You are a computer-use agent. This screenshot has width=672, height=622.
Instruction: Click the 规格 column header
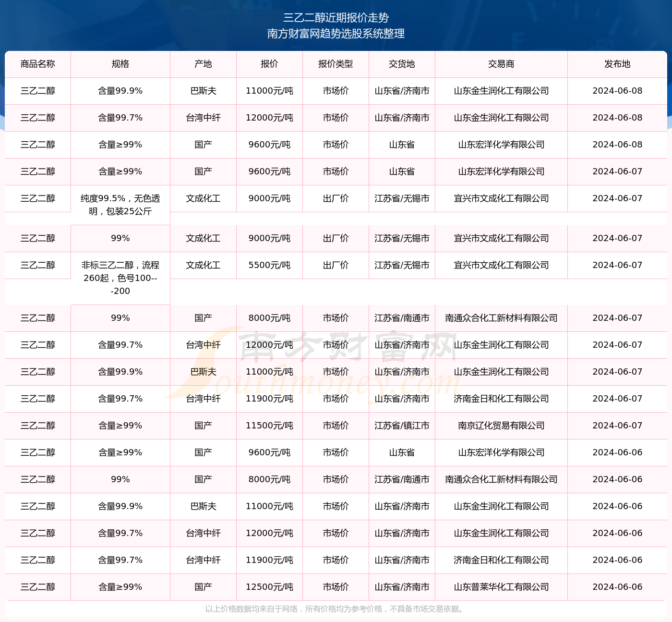(120, 64)
